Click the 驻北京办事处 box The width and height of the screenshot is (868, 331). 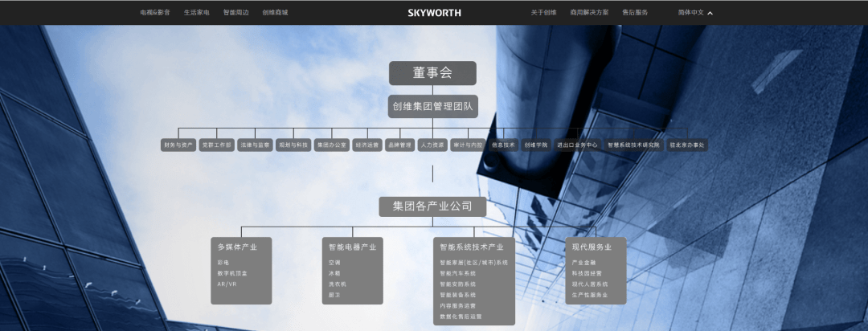click(x=686, y=145)
